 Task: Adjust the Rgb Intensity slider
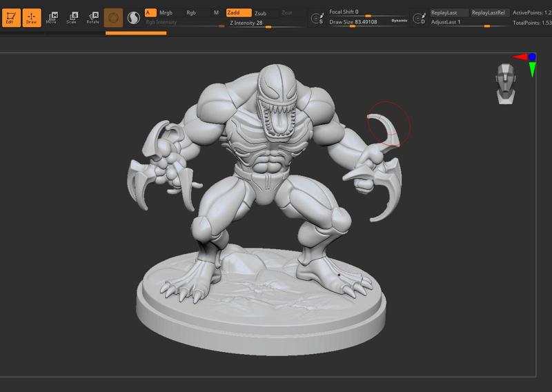185,23
